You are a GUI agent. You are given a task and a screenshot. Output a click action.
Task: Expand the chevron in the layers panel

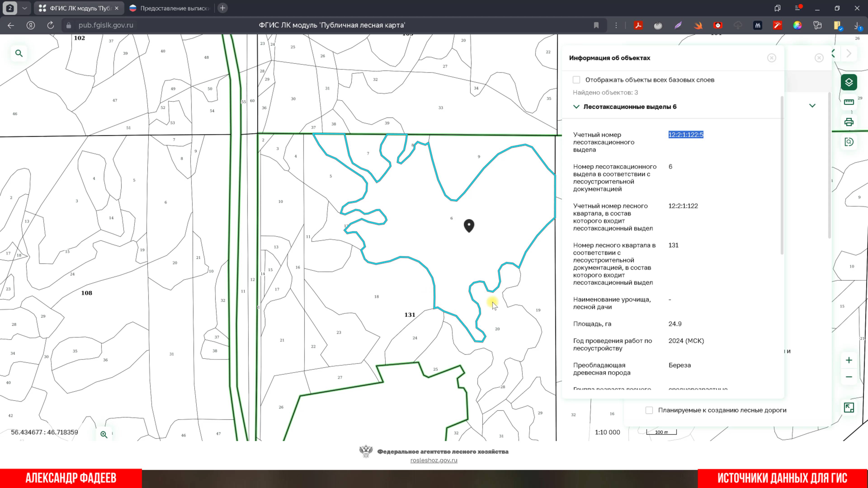(812, 106)
